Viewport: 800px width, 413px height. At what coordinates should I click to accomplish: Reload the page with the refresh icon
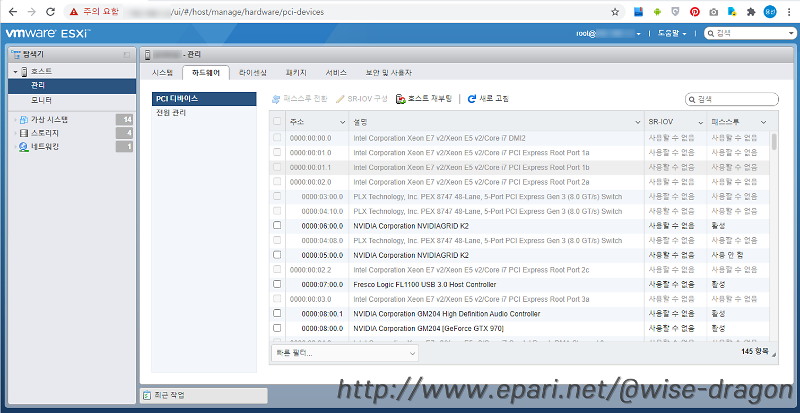coord(50,12)
